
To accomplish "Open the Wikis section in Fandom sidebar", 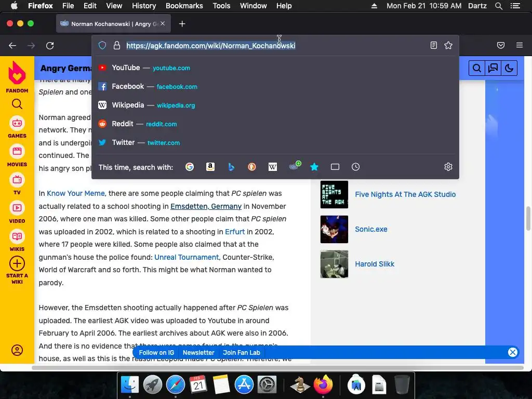I will pyautogui.click(x=17, y=241).
